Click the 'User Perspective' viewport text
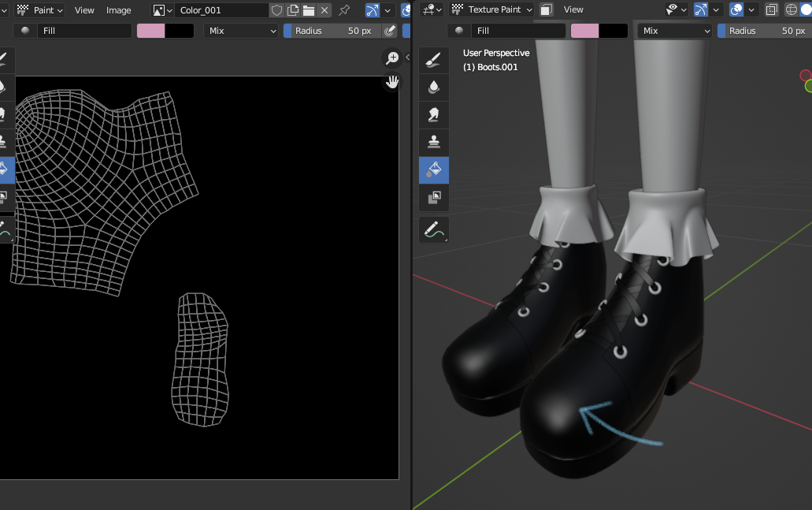Viewport: 812px width, 510px height. [496, 53]
